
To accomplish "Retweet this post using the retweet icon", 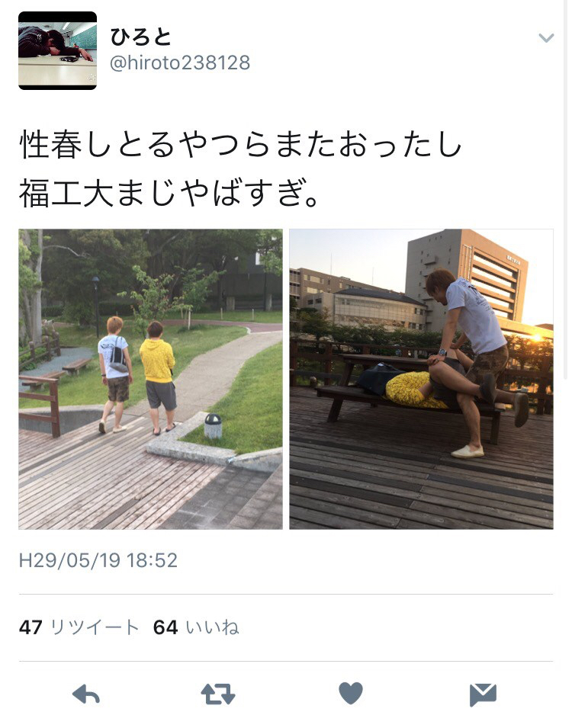I will pos(218,694).
